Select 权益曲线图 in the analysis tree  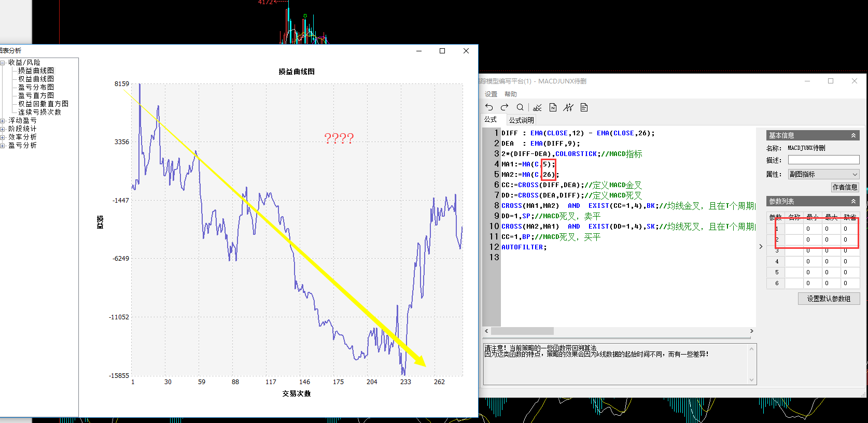[36, 79]
